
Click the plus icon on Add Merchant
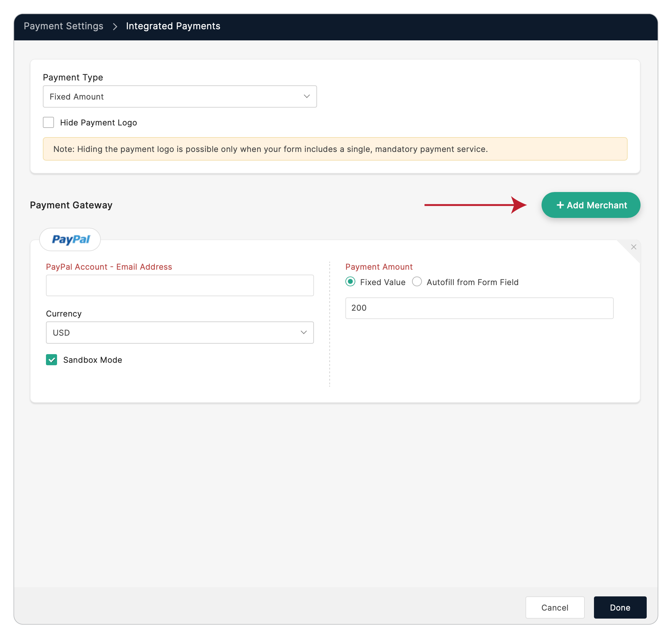[560, 205]
